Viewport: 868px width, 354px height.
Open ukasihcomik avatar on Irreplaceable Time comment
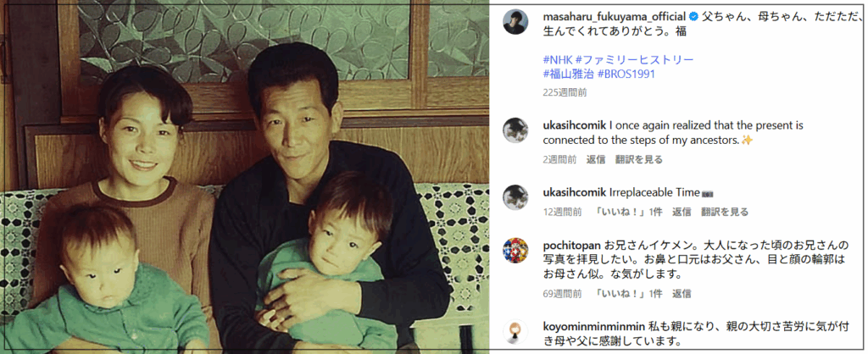pos(515,197)
